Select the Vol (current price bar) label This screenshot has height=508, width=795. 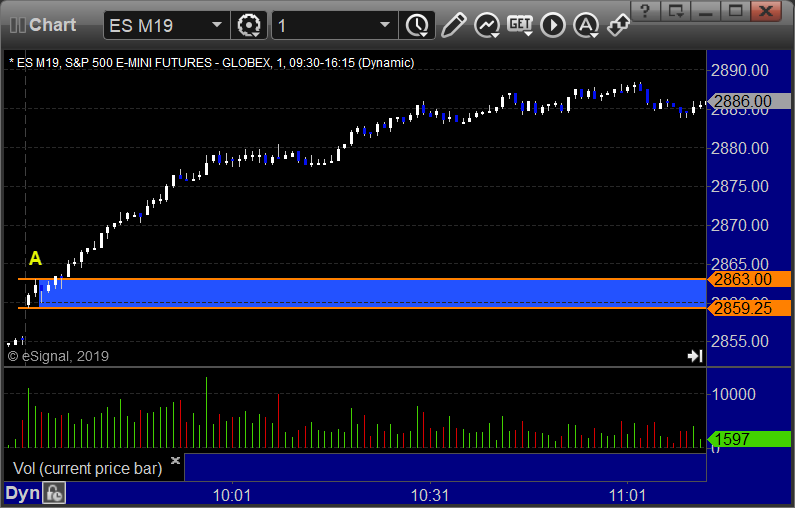tap(88, 468)
